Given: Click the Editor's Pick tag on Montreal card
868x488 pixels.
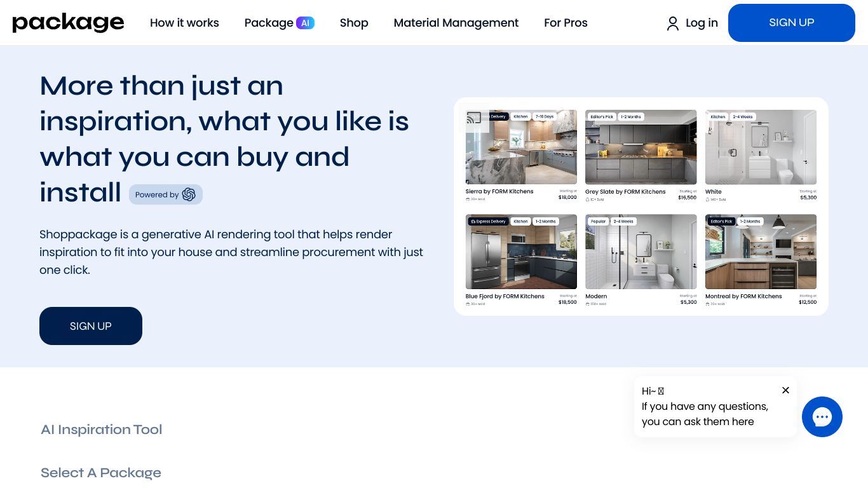Looking at the screenshot, I should pyautogui.click(x=721, y=221).
